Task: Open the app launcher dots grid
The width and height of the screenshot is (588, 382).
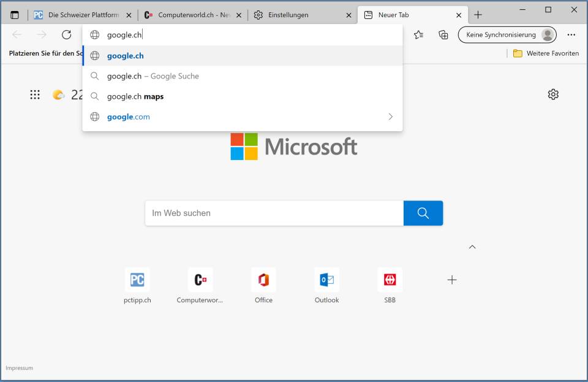Action: click(35, 94)
